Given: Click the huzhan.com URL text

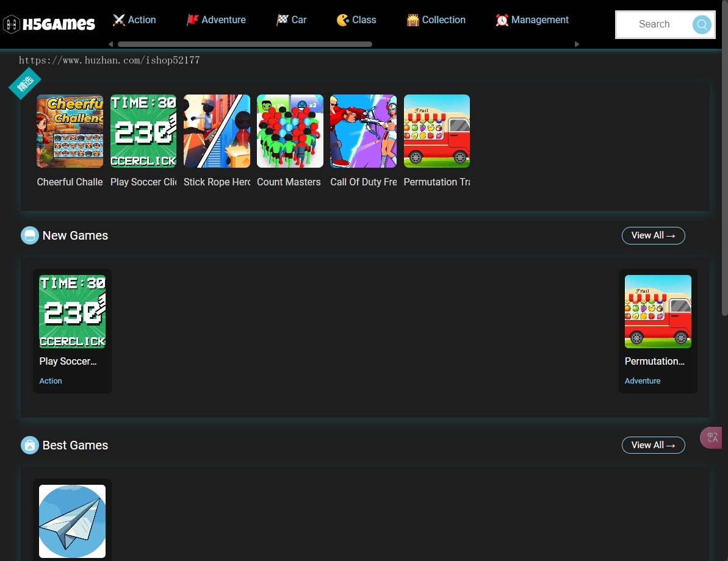Looking at the screenshot, I should 109,60.
